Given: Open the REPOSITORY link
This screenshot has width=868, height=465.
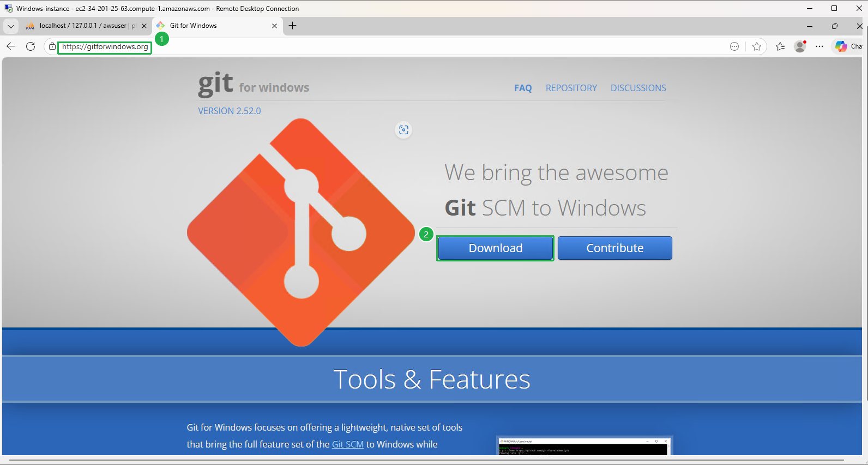Looking at the screenshot, I should pyautogui.click(x=571, y=88).
